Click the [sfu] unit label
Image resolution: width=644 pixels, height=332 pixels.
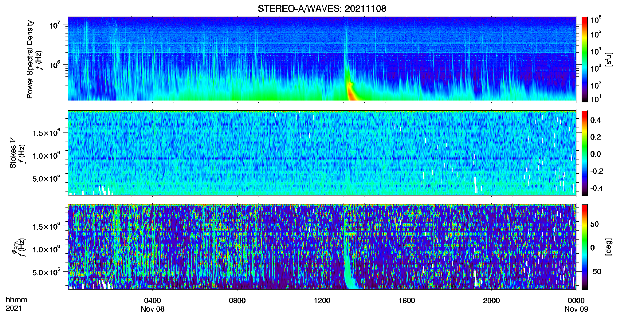pyautogui.click(x=609, y=59)
